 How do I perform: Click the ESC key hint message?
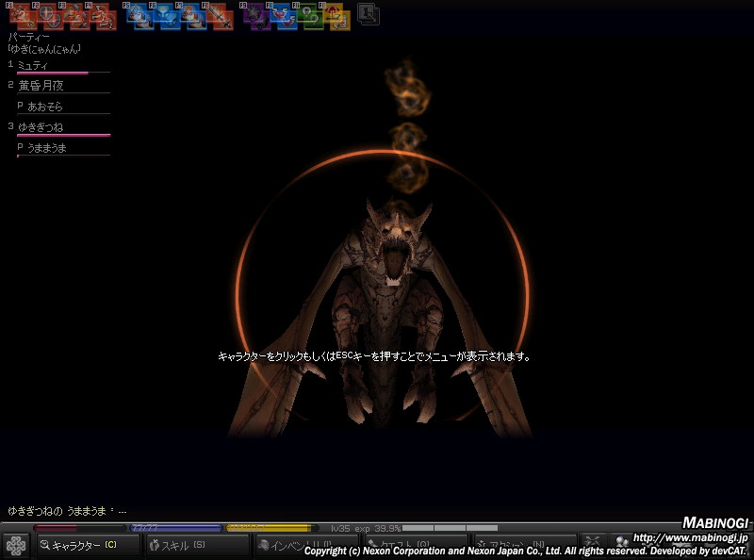[374, 356]
